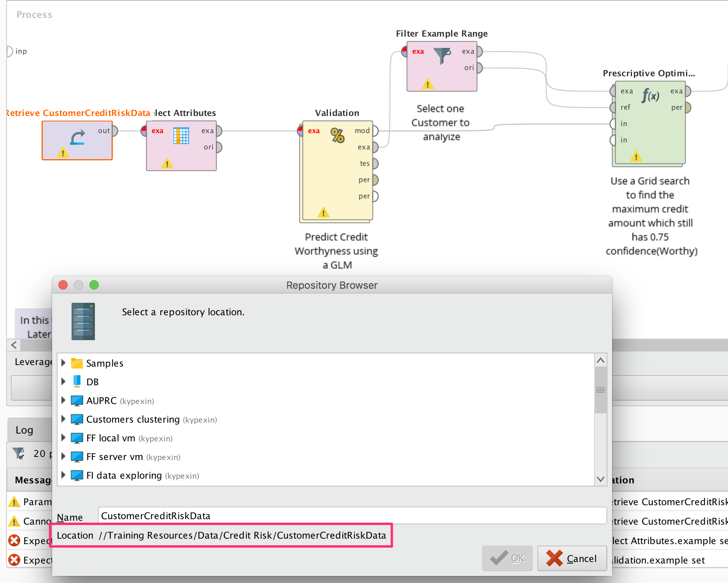
Task: Click the Validation percent icon
Action: 337,135
